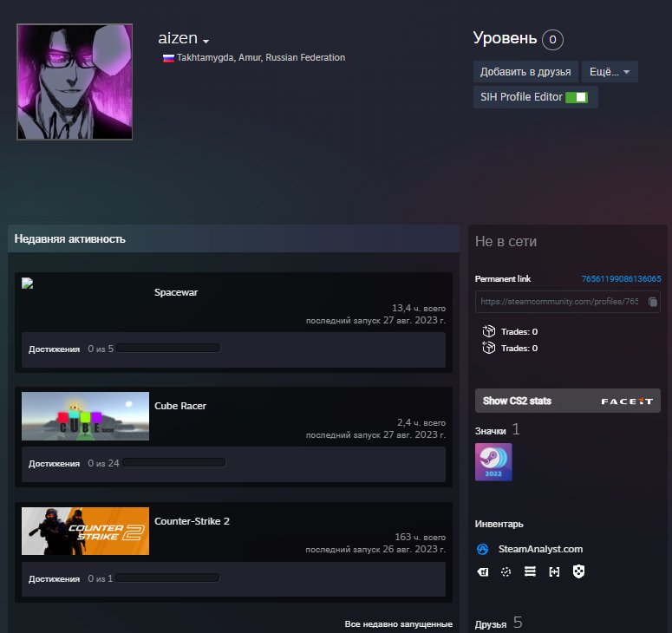Screen dimensions: 672x633
Task: Click the shield inventory service icon
Action: click(x=578, y=572)
